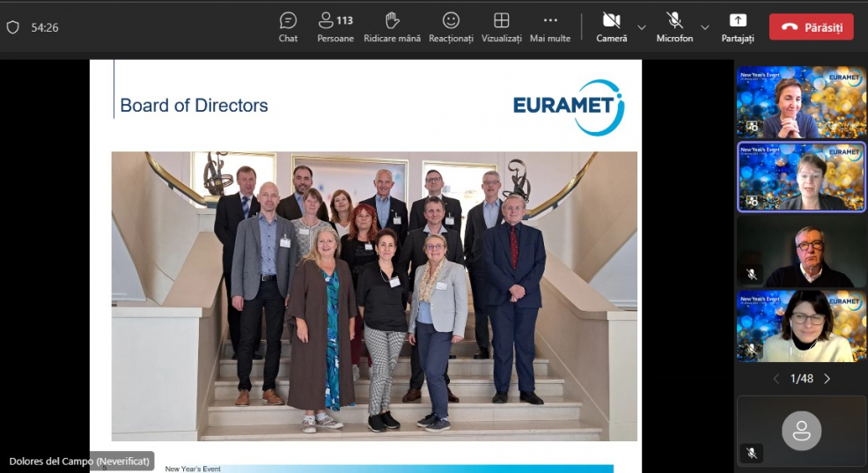This screenshot has height=473, width=868.
Task: Show the Persoane participants list
Action: point(335,26)
